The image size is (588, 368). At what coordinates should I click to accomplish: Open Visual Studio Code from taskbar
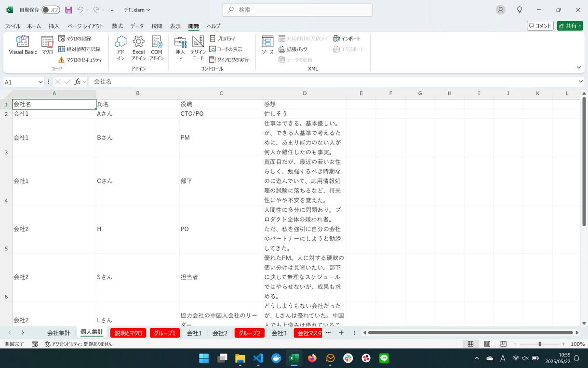(258, 358)
